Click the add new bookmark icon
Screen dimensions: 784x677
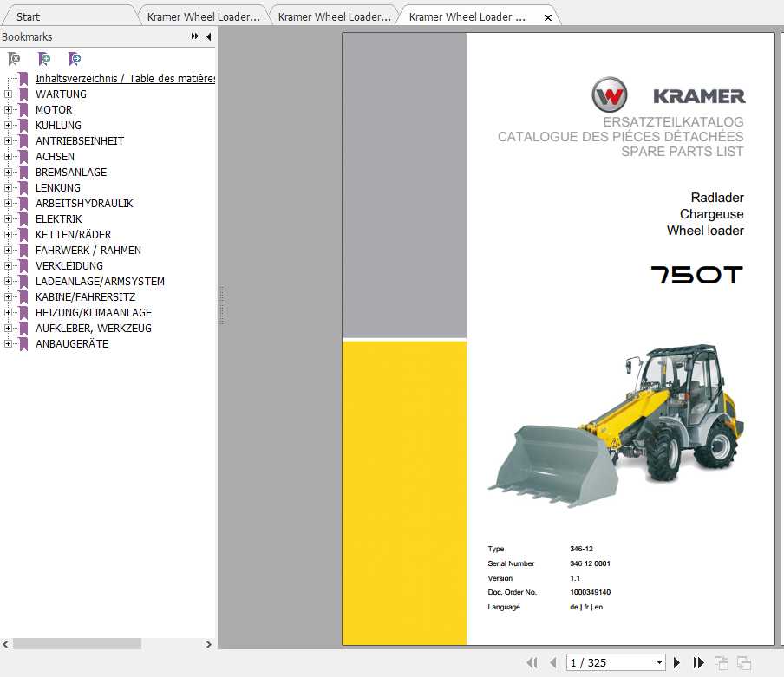click(x=44, y=59)
